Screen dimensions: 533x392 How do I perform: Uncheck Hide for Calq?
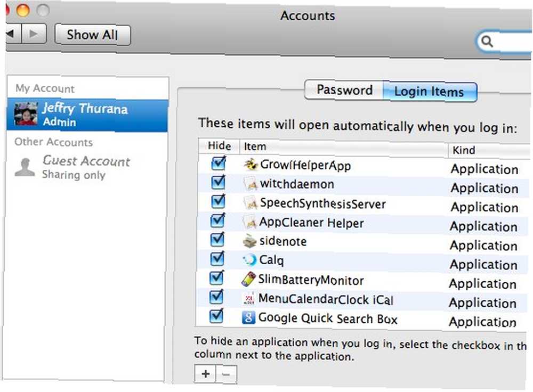point(217,259)
